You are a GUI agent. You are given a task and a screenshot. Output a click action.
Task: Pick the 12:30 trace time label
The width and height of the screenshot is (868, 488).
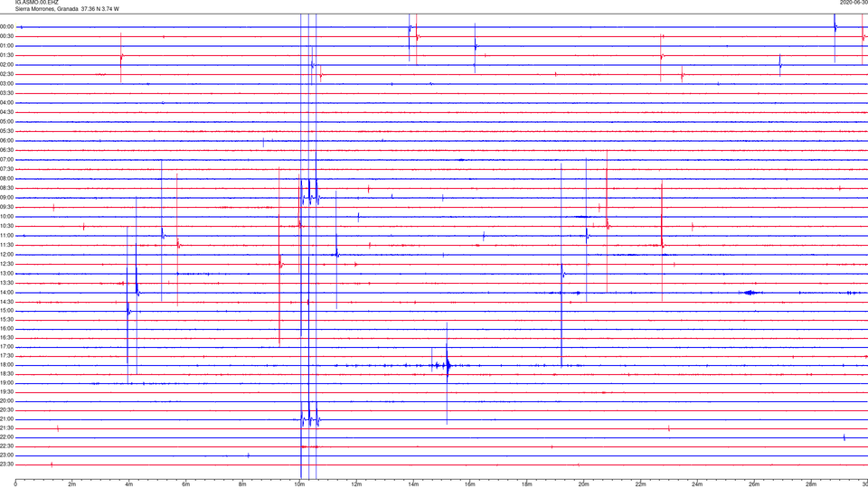(x=6, y=264)
